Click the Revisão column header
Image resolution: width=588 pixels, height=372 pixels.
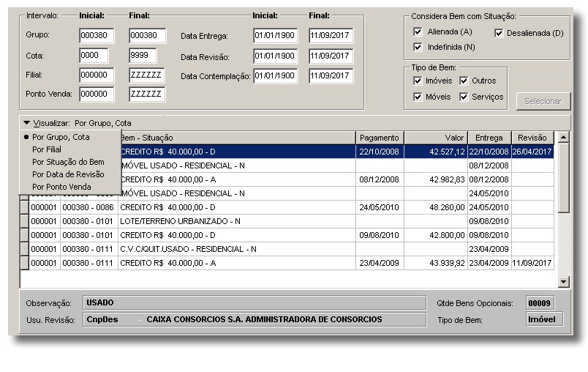tap(532, 138)
